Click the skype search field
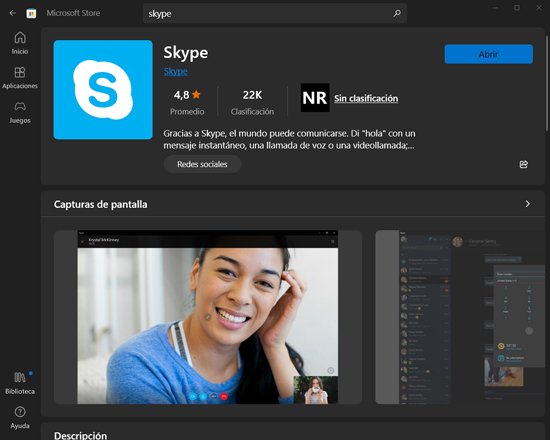550x440 pixels. [275, 13]
